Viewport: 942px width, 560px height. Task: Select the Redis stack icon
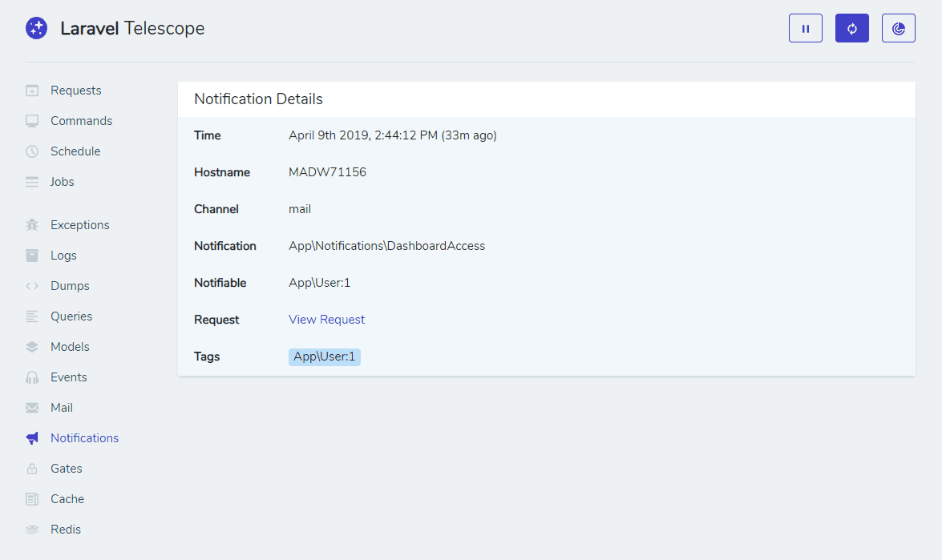[32, 529]
